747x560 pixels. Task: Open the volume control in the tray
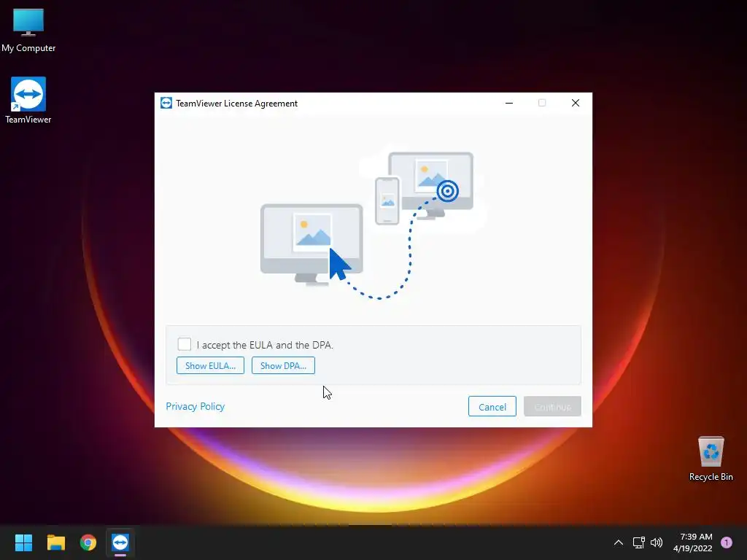tap(657, 542)
